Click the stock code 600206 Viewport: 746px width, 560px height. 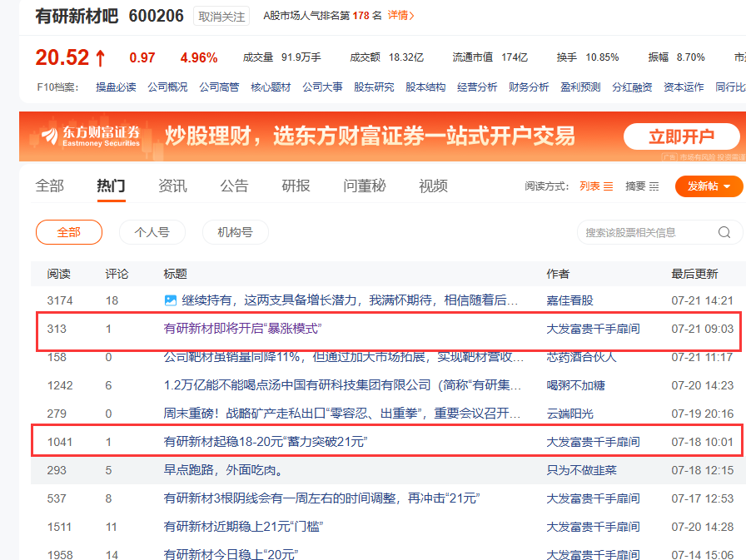156,16
